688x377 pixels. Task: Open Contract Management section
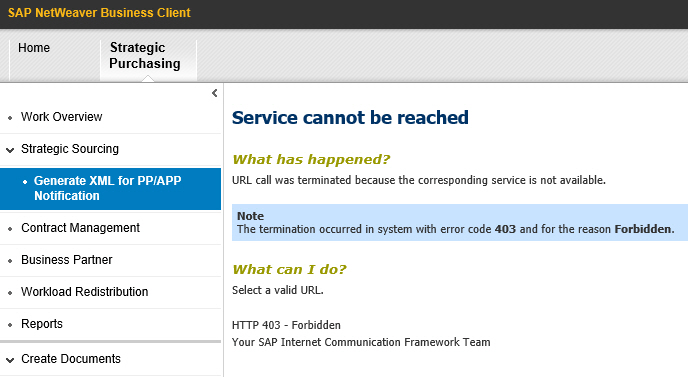(x=80, y=228)
